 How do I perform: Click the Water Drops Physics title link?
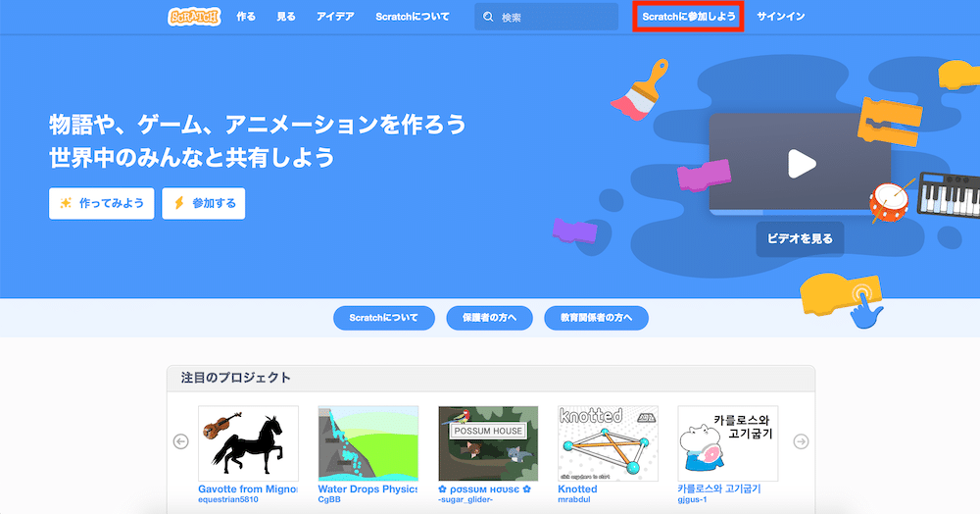tap(368, 489)
